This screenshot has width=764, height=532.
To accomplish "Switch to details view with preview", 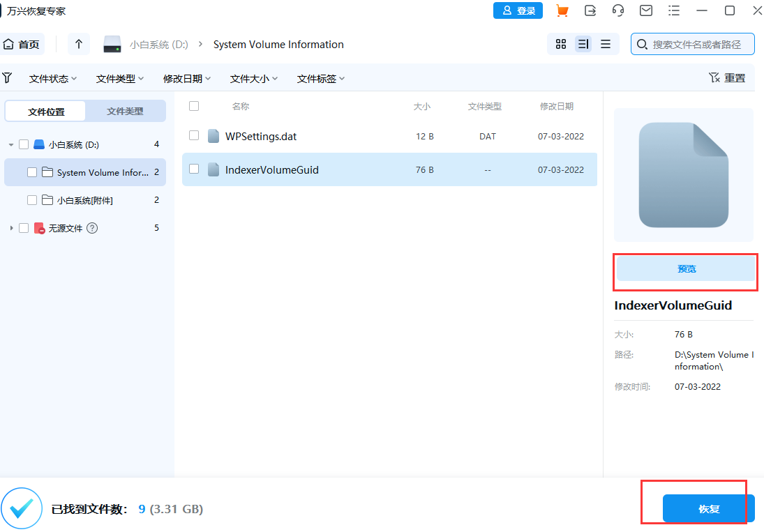I will coord(583,45).
